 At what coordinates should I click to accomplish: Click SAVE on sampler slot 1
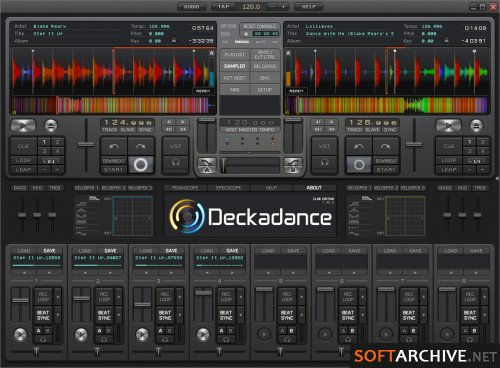pyautogui.click(x=49, y=251)
